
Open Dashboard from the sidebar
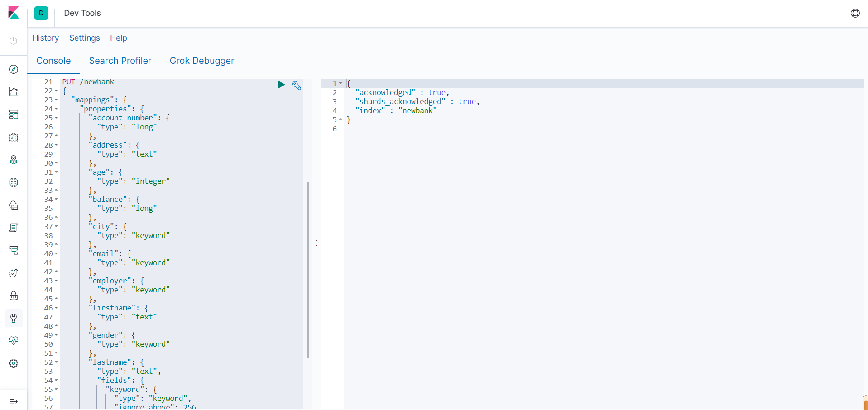[14, 114]
